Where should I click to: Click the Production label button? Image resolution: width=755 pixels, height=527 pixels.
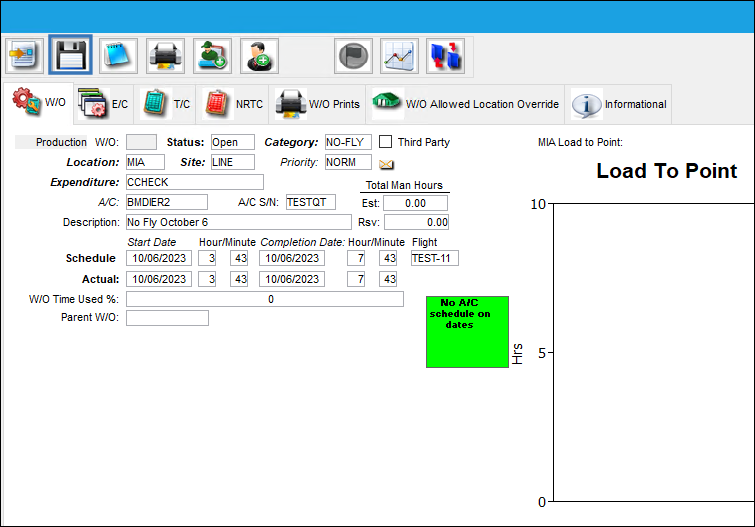[x=51, y=142]
